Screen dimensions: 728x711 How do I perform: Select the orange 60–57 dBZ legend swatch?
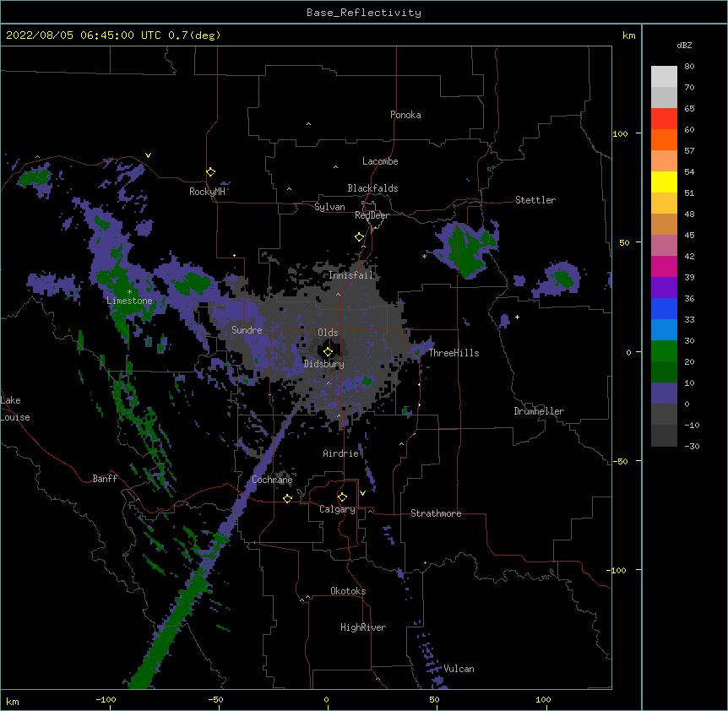(664, 139)
